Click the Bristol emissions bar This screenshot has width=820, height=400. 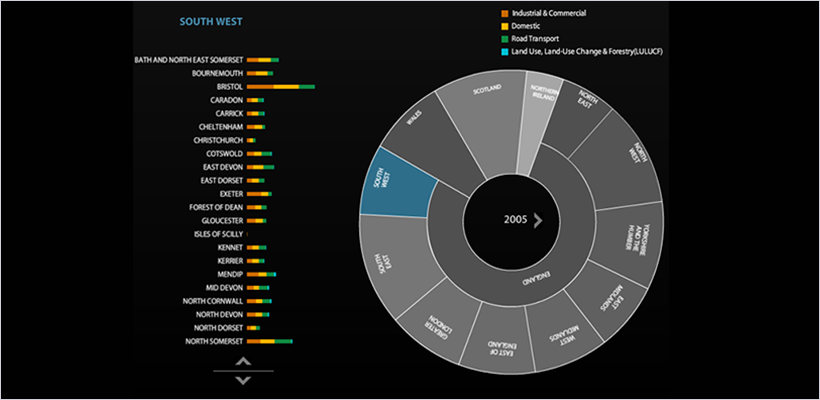point(281,87)
